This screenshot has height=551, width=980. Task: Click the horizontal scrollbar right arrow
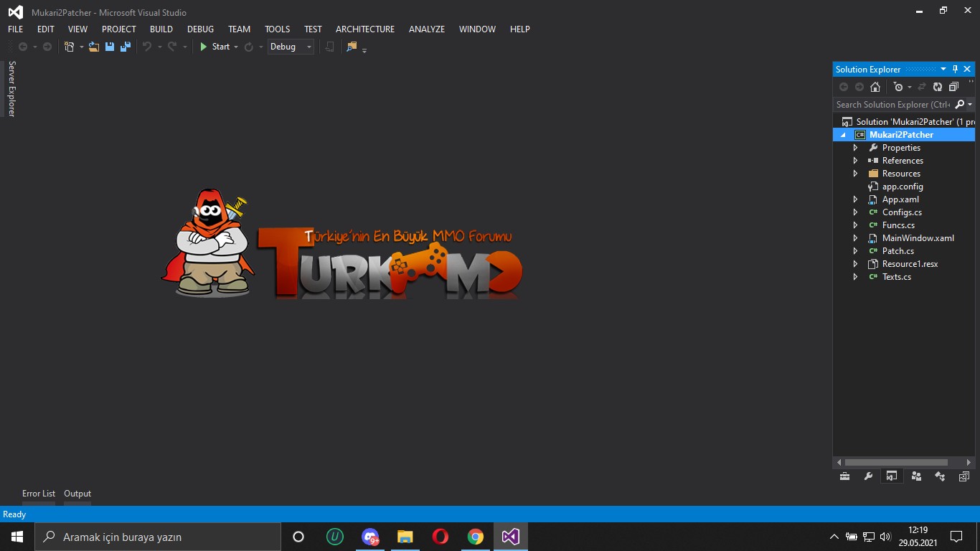(x=969, y=463)
